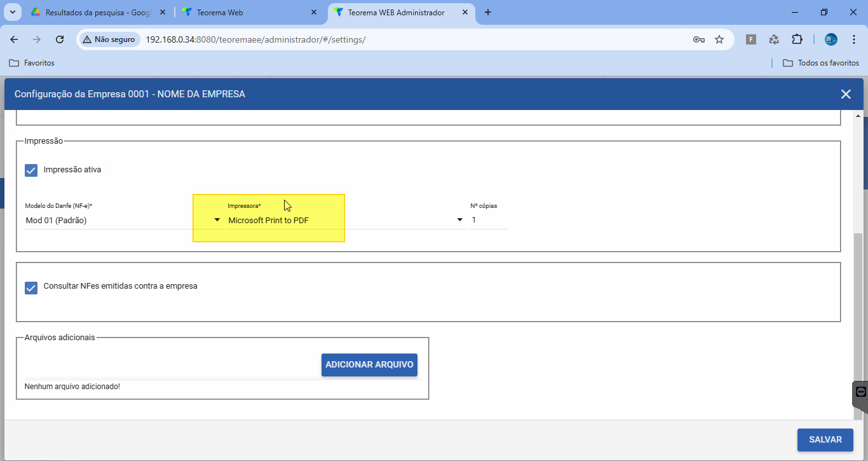Click the SALVAR button
The image size is (868, 461).
tap(825, 439)
